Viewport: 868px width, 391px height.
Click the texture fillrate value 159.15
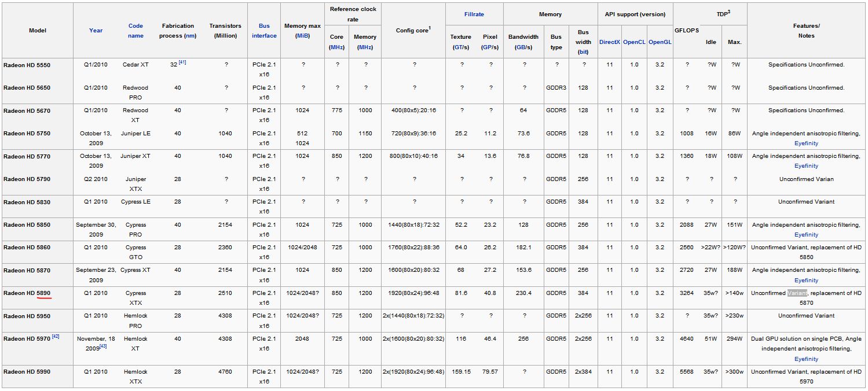coord(461,371)
